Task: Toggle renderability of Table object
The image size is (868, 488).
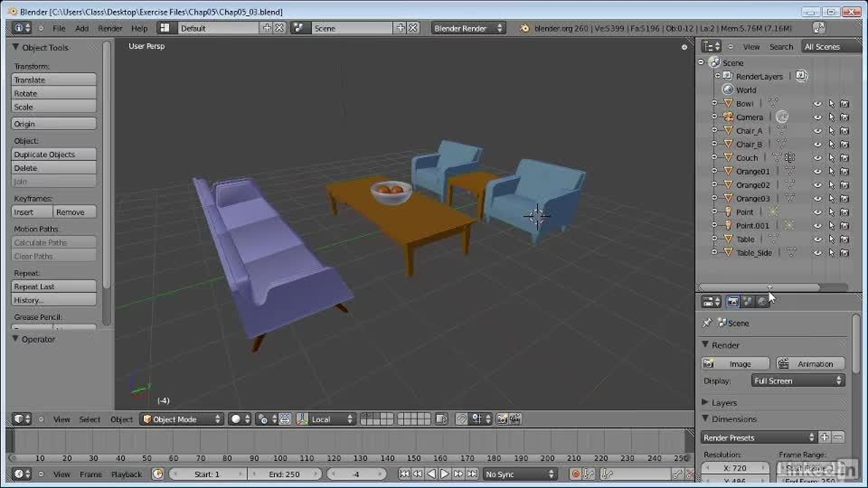Action: coord(844,239)
